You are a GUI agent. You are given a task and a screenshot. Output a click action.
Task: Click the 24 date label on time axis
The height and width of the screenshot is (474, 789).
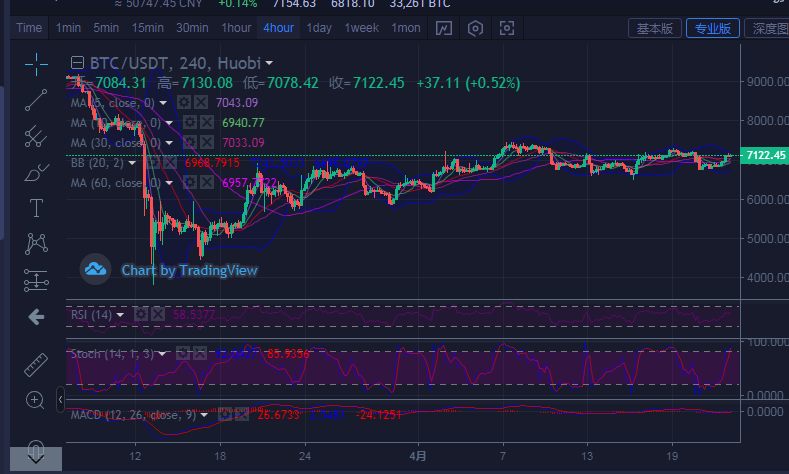[304, 456]
